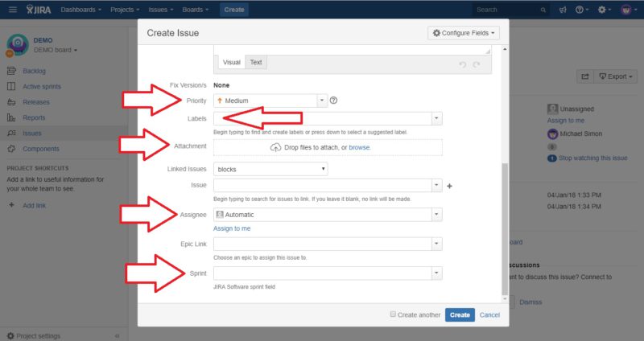Open the hamburger menu in JIRA header
The width and height of the screenshot is (644, 341).
tap(13, 10)
